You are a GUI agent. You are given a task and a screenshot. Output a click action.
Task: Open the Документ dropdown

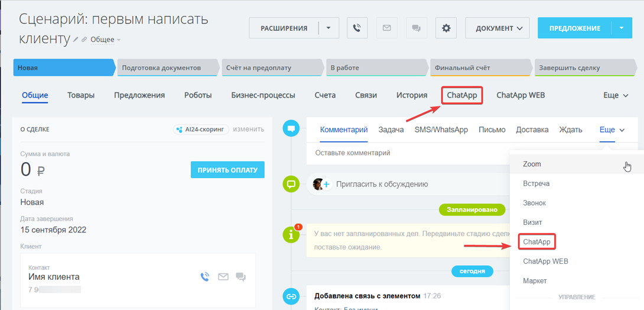coord(497,28)
